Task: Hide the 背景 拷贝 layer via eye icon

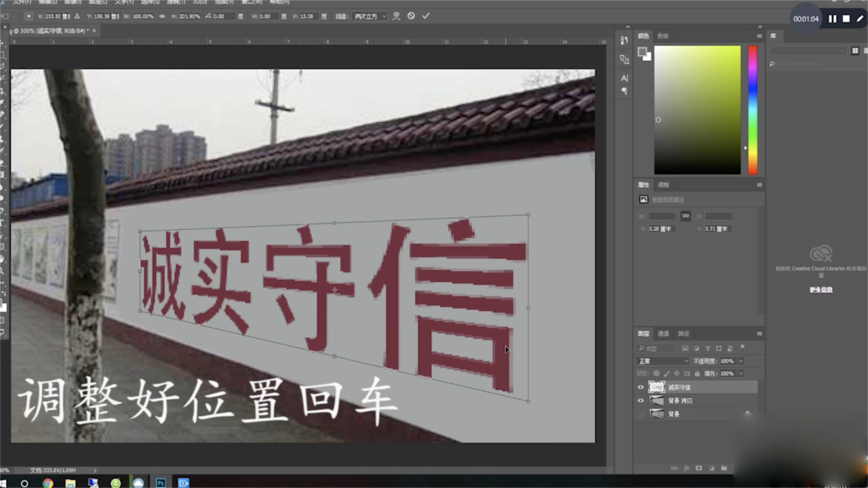Action: 641,401
